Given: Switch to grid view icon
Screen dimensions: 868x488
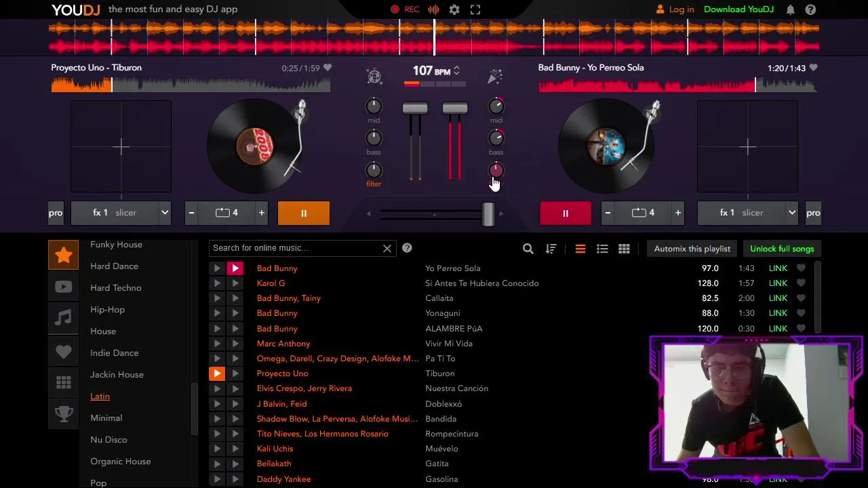Looking at the screenshot, I should click(625, 249).
